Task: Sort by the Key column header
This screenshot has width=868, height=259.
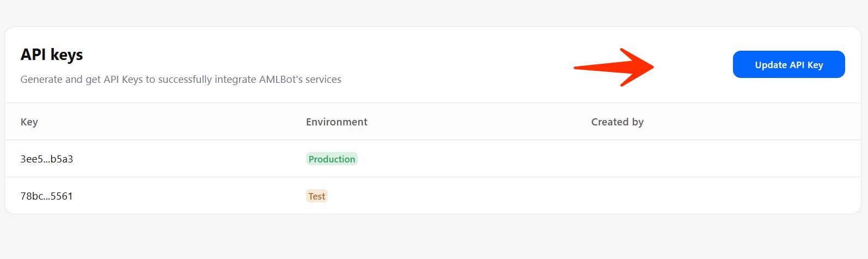Action: (x=29, y=122)
